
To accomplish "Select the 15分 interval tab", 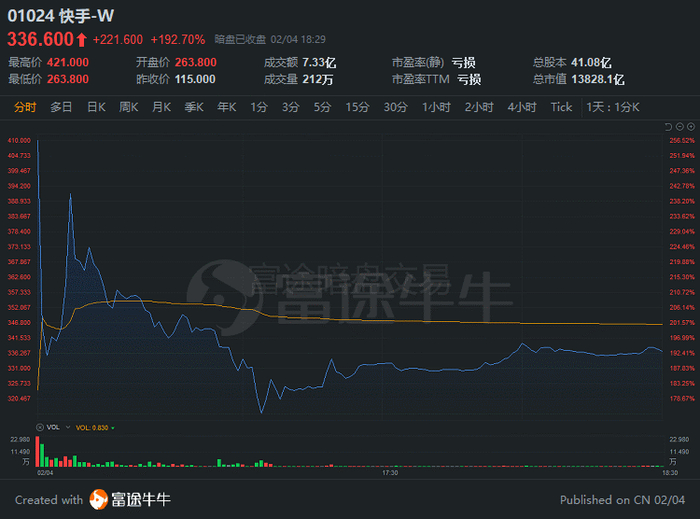I will pos(358,107).
